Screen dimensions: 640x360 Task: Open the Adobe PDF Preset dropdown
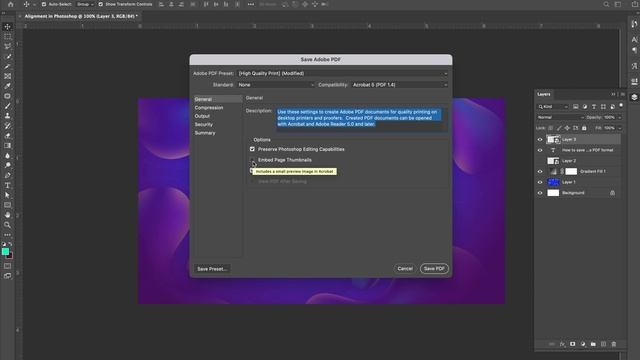(342, 73)
